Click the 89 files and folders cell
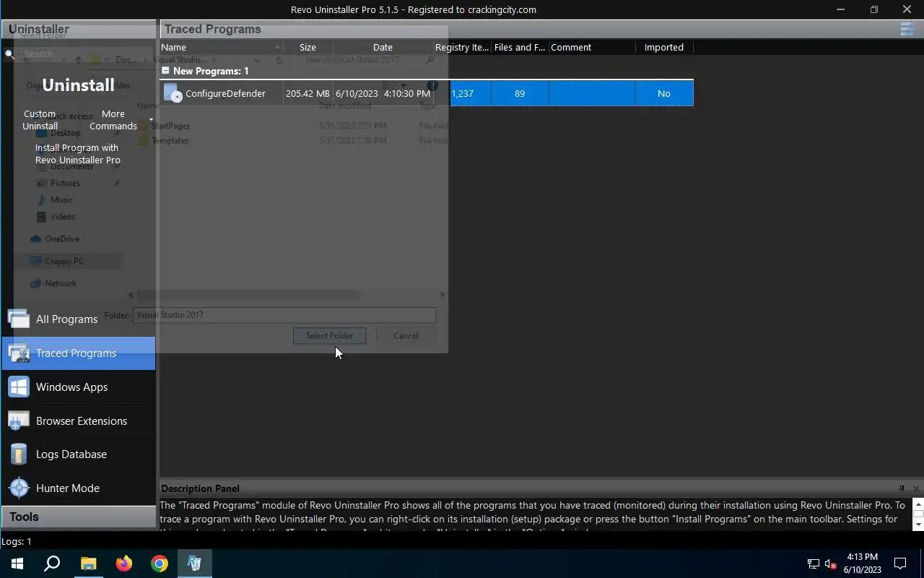 520,93
